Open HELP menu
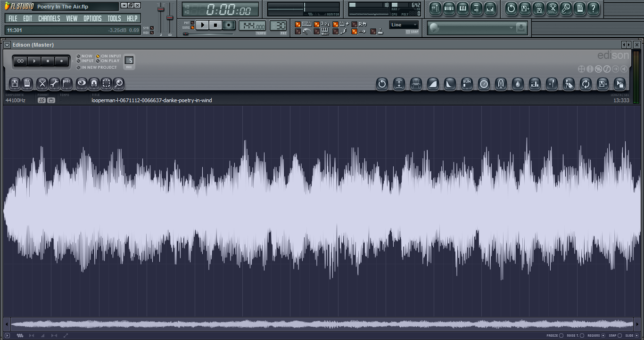Screen dimensions: 644x340 132,19
